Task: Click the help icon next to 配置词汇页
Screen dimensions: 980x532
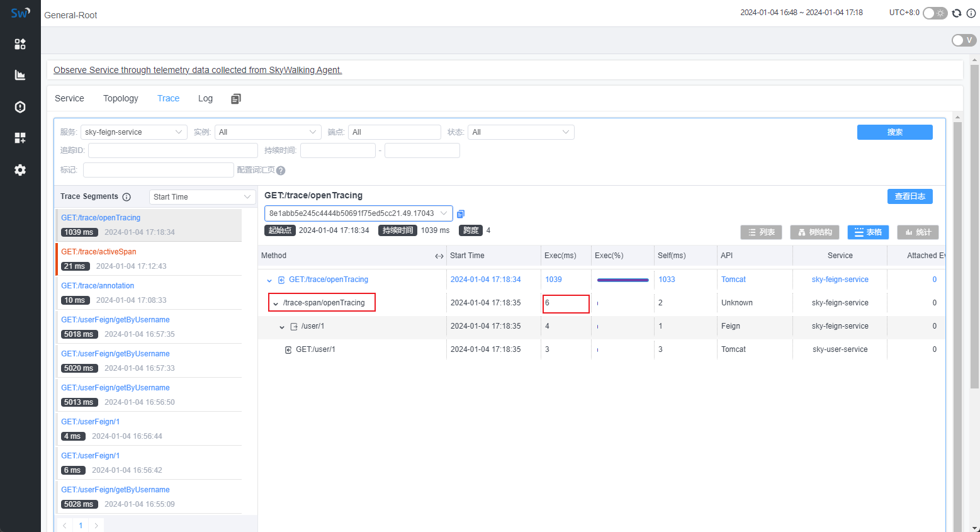Action: pyautogui.click(x=281, y=171)
